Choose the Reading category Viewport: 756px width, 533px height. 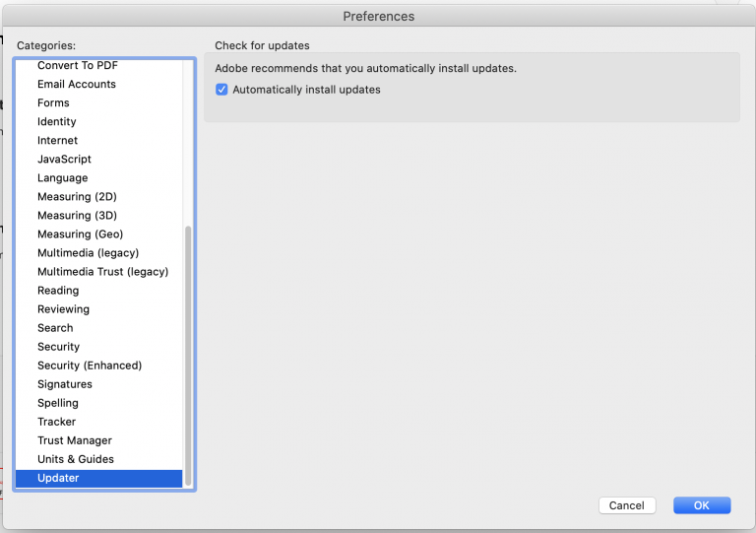(x=58, y=291)
